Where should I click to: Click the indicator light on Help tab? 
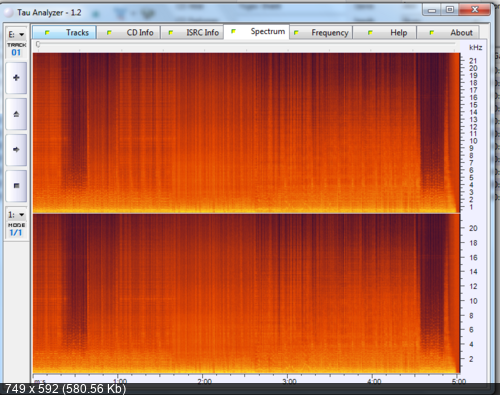coord(370,33)
